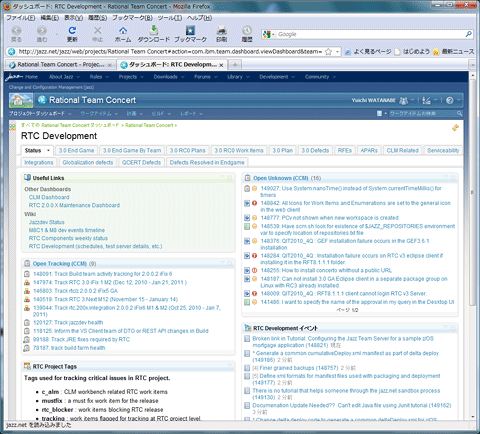Image resolution: width=480 pixels, height=434 pixels.
Task: Switch to the 3.0 Defects tab
Action: [x=315, y=151]
